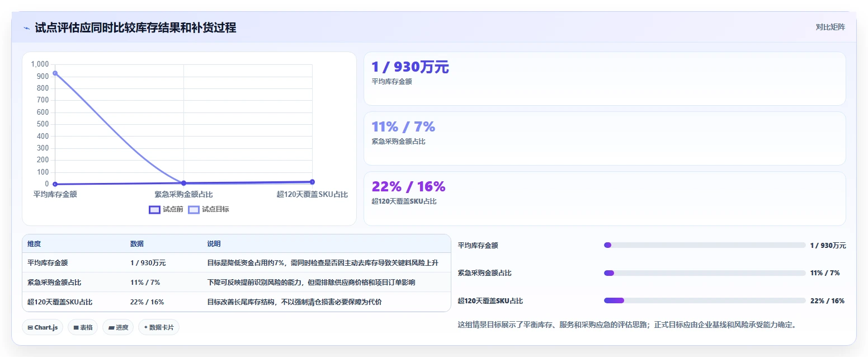
Task: Click the 说明 column header
Action: point(214,244)
